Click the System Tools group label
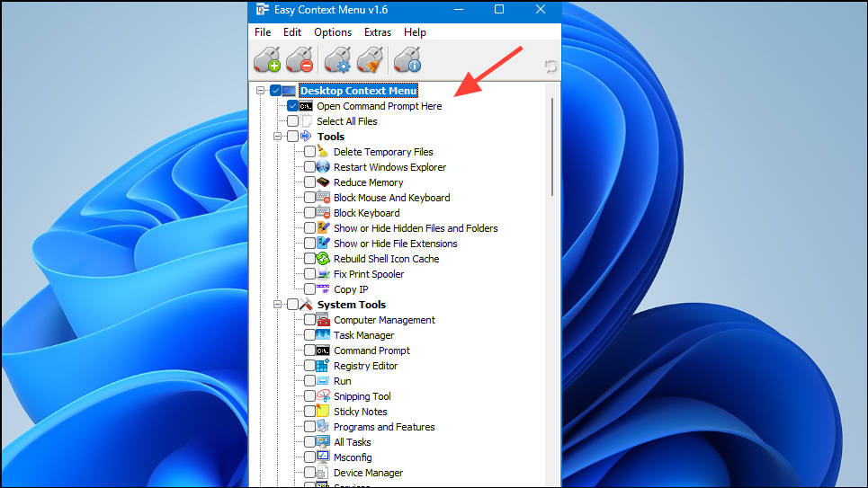The height and width of the screenshot is (488, 868). [x=352, y=305]
